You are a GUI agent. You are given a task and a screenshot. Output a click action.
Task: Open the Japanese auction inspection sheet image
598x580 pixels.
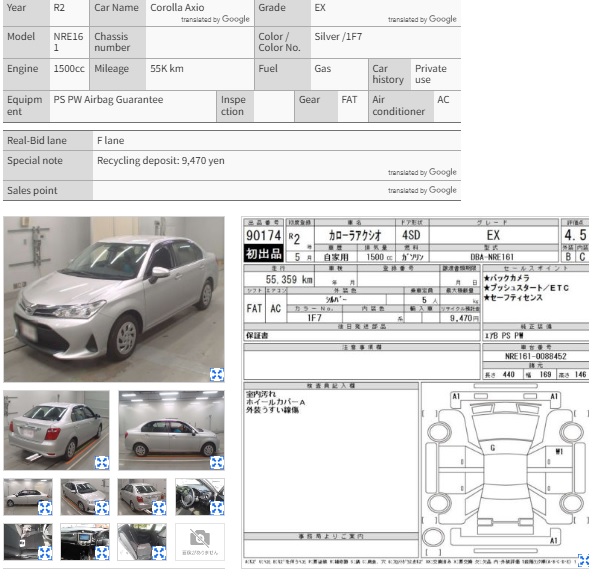415,392
